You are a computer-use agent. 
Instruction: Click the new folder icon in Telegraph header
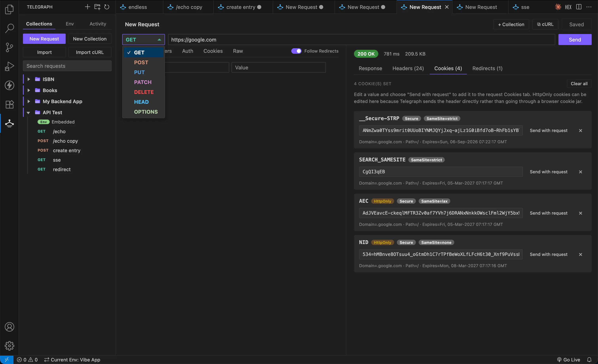coord(97,7)
